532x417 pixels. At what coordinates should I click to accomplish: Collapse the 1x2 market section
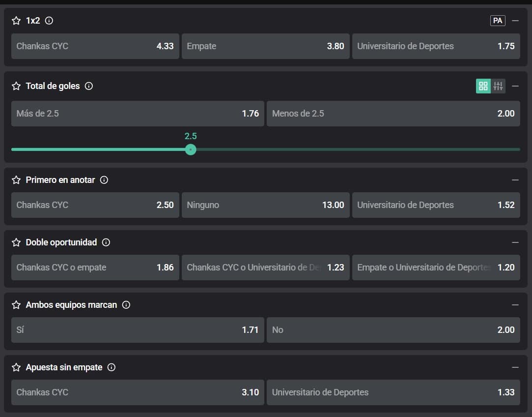click(x=515, y=21)
